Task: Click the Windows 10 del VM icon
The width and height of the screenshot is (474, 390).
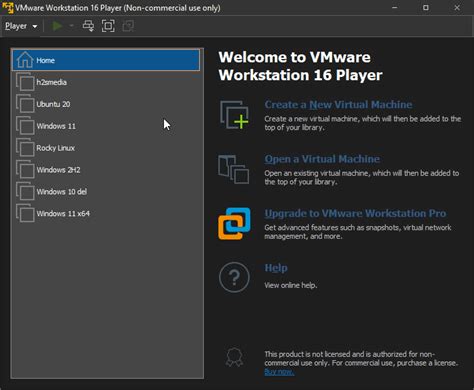Action: coord(25,191)
